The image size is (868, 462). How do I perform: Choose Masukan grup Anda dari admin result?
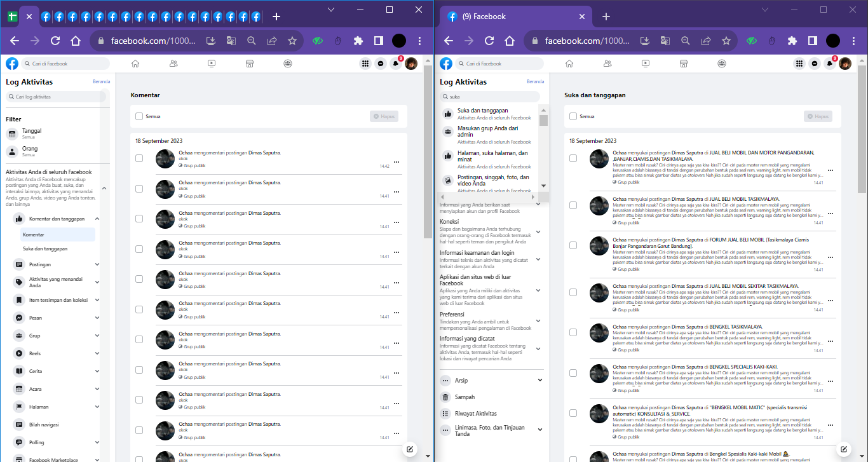pos(489,134)
